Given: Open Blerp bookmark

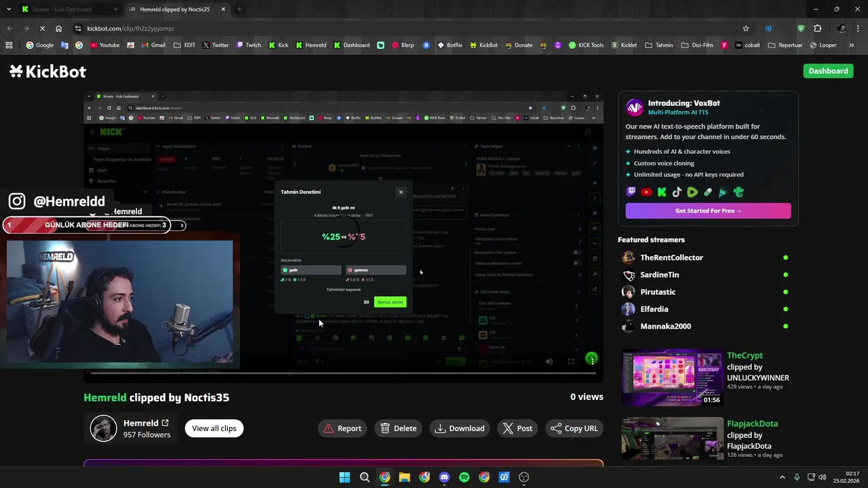Looking at the screenshot, I should click(x=402, y=45).
